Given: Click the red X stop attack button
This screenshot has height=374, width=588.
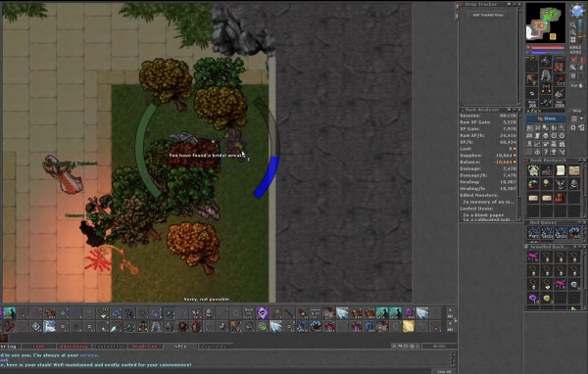Looking at the screenshot, I should [x=573, y=60].
